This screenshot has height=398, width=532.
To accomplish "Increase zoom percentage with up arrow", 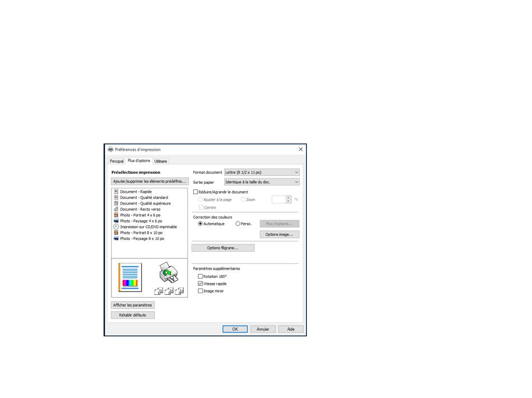I will click(x=288, y=198).
